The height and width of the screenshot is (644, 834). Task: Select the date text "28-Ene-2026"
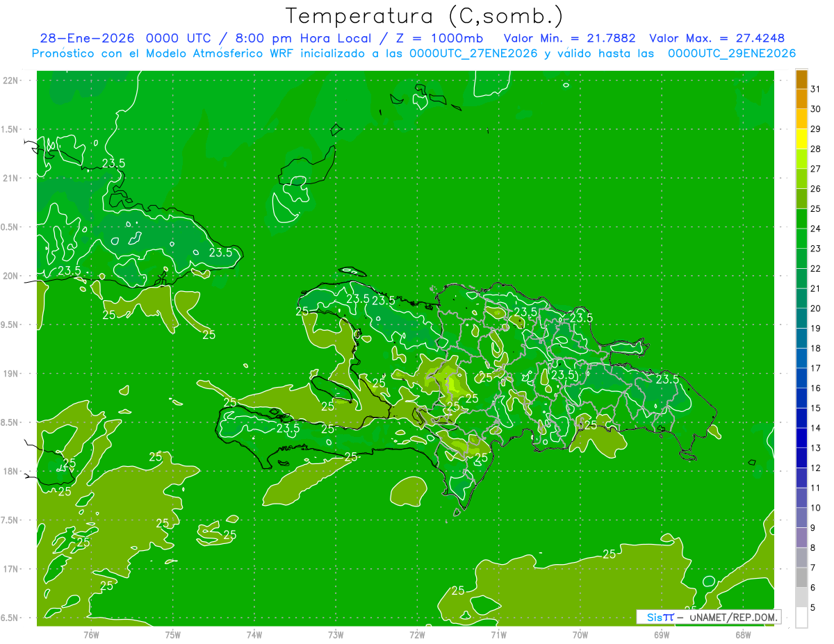(86, 38)
